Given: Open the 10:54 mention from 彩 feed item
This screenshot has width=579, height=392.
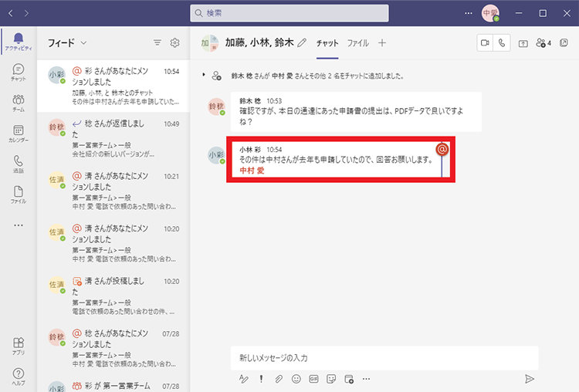Looking at the screenshot, I should click(x=113, y=86).
